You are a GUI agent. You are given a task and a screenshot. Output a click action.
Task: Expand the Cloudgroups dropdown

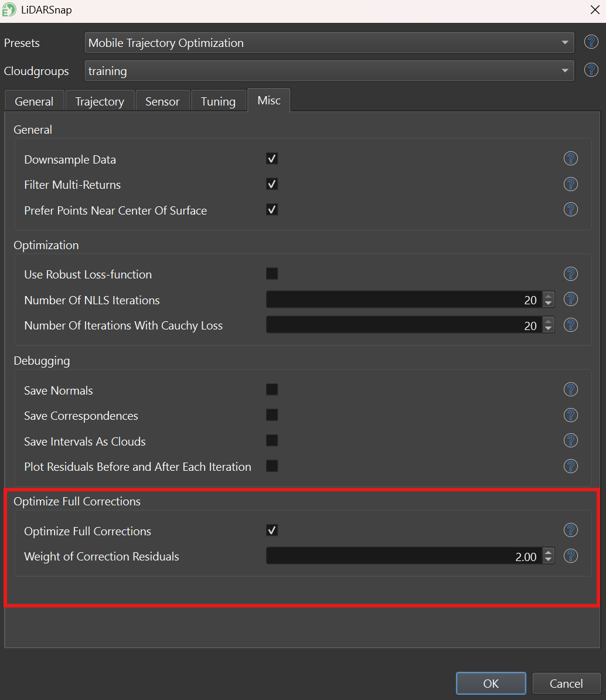329,71
